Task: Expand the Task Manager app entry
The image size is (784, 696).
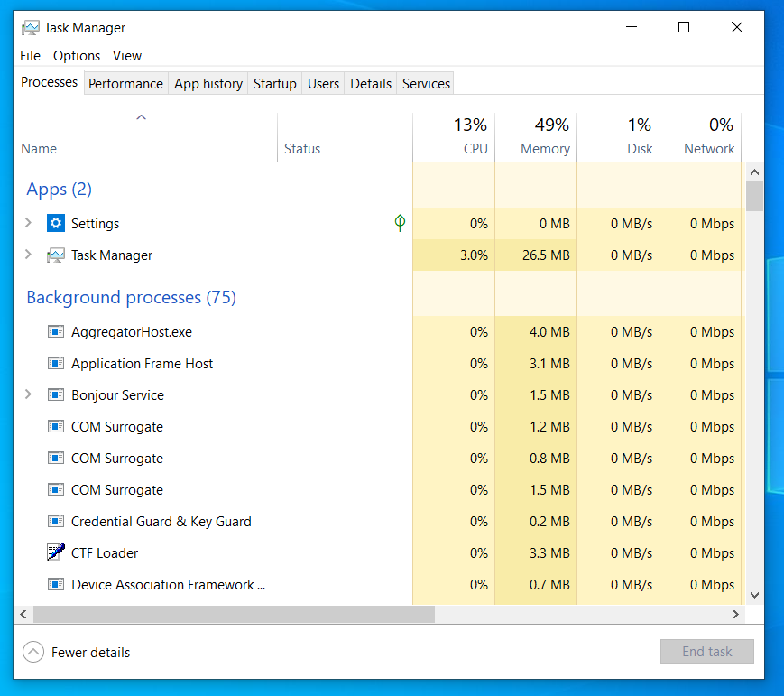Action: 29,255
